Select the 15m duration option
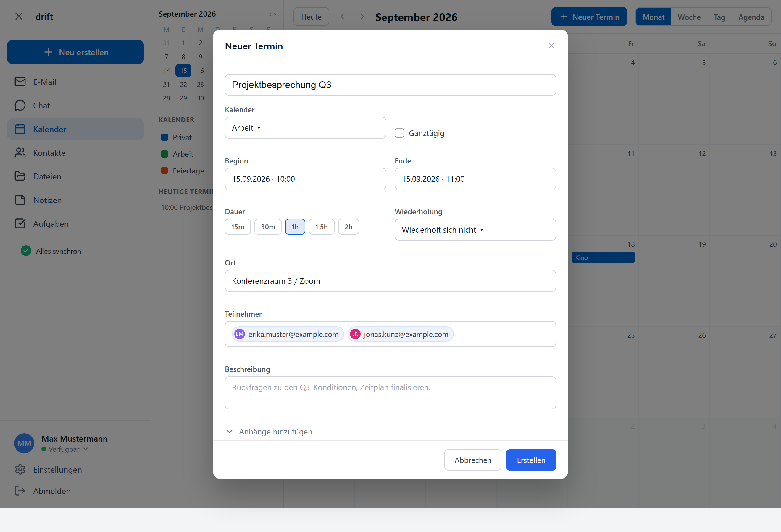781x532 pixels. [238, 227]
